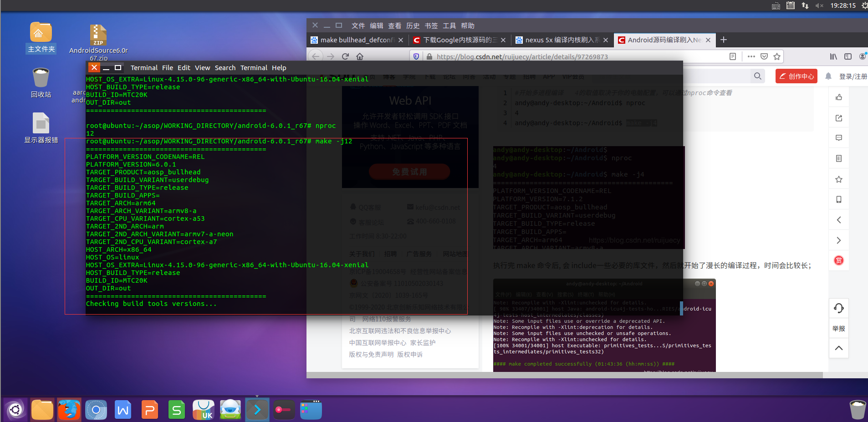This screenshot has height=422, width=868.
Task: Open the terminal View menu
Action: click(203, 68)
